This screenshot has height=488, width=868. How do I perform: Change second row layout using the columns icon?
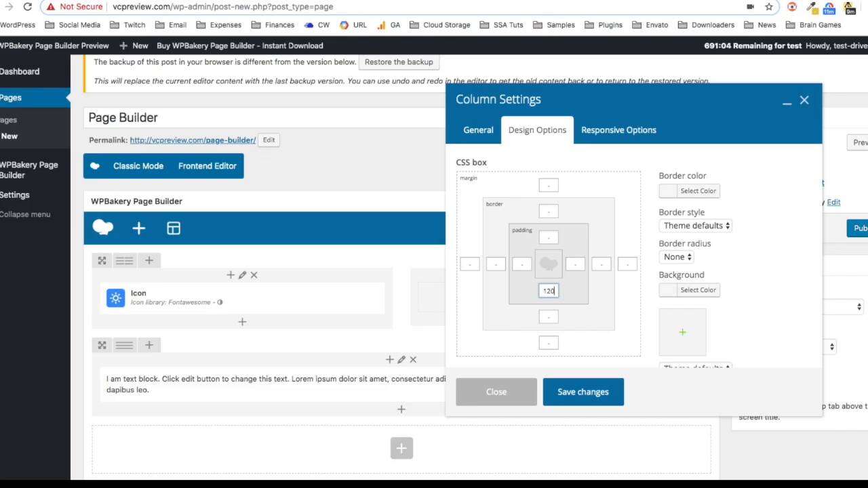[x=124, y=345]
